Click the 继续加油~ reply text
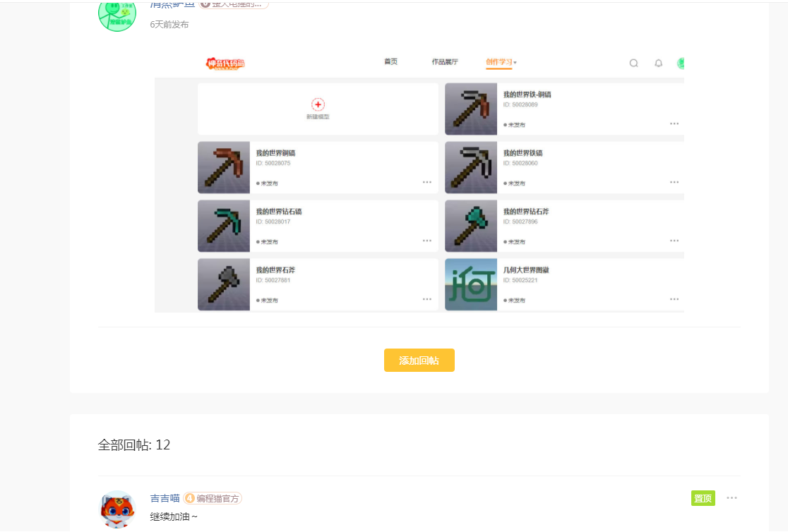Viewport: 788px width, 532px height. (174, 516)
